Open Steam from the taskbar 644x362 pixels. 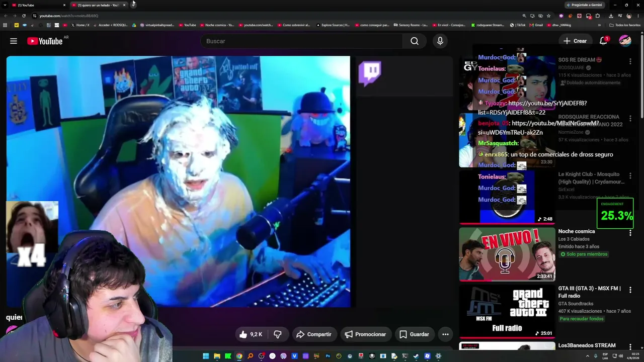click(416, 356)
